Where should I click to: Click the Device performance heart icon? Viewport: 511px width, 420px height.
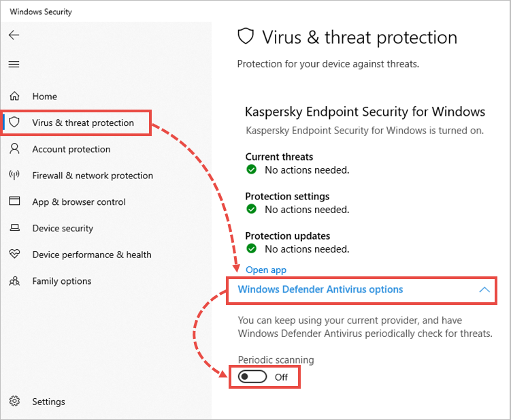(14, 255)
